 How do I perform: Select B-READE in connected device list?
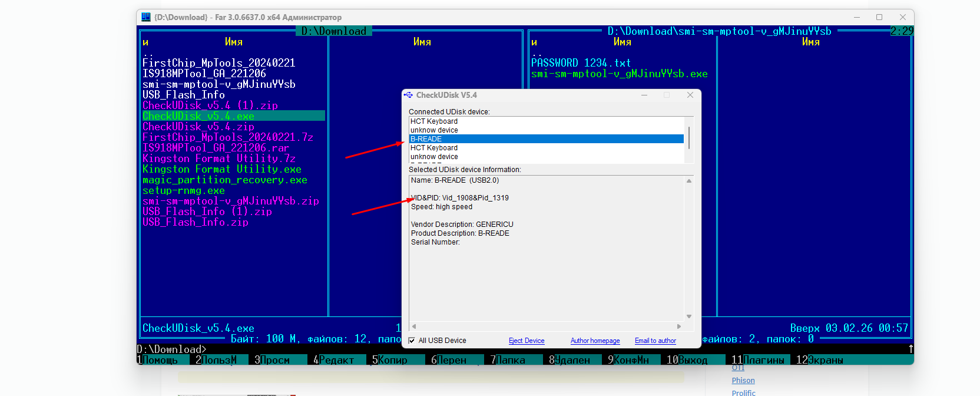pyautogui.click(x=546, y=139)
